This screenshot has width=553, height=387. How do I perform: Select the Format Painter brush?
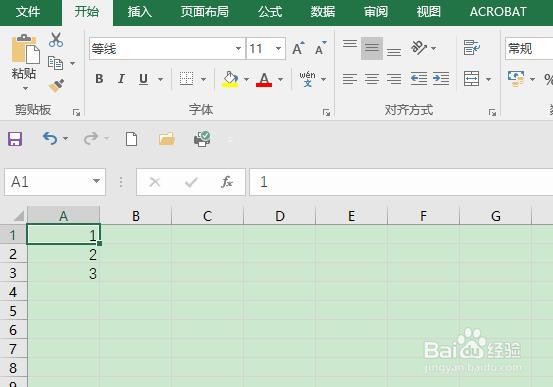(x=56, y=86)
